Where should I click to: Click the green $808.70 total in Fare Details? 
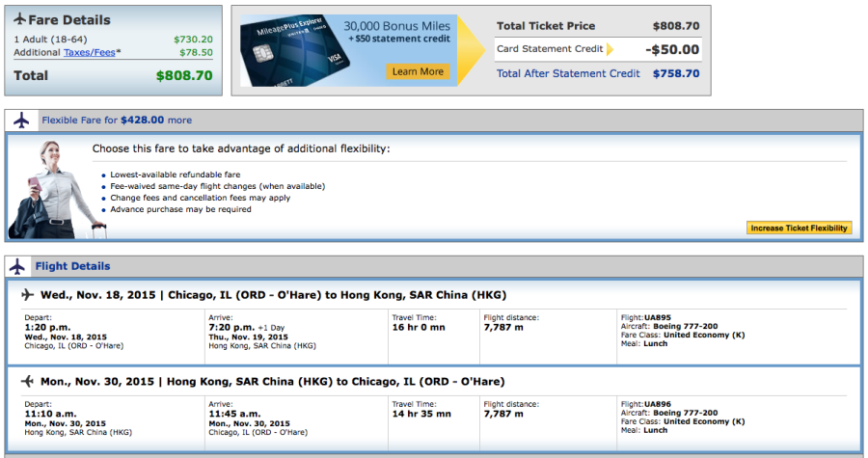pos(183,75)
